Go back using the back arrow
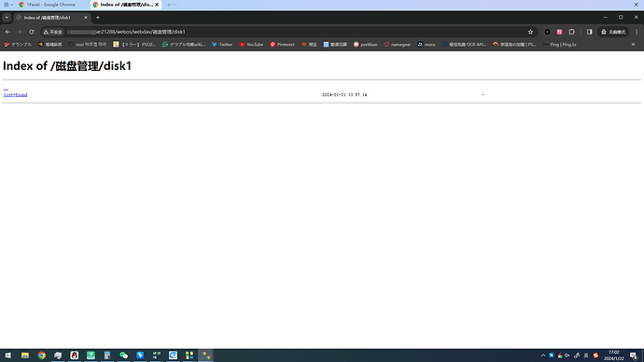The height and width of the screenshot is (362, 644). coord(7,32)
